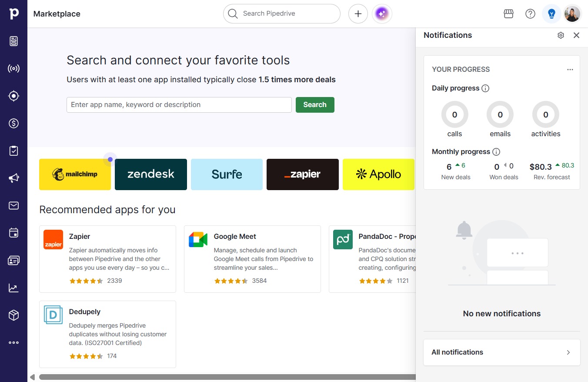
Task: Show more sidebar options
Action: coord(14,343)
